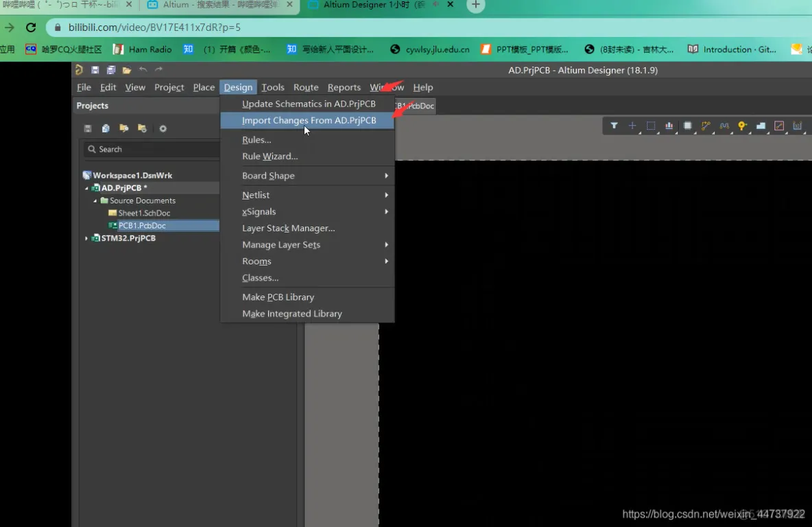The width and height of the screenshot is (812, 527).
Task: Open the Introduction · Git bookmark
Action: (732, 49)
